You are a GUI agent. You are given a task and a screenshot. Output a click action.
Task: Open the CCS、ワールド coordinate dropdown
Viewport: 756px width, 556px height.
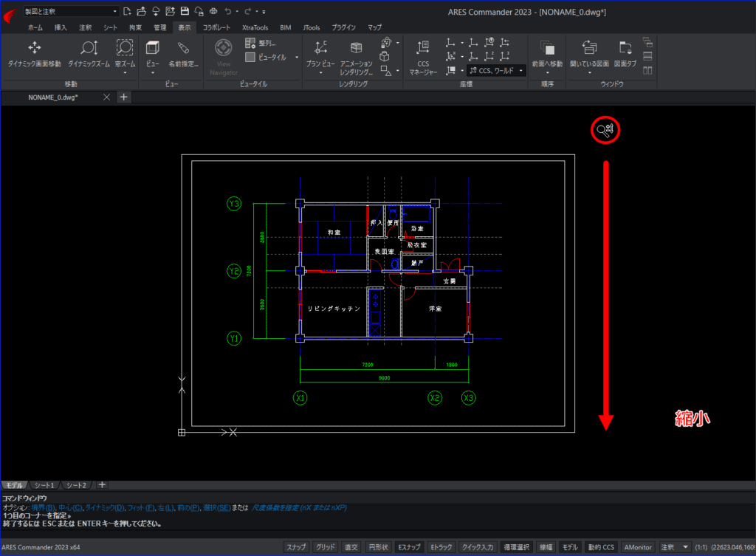coord(496,70)
